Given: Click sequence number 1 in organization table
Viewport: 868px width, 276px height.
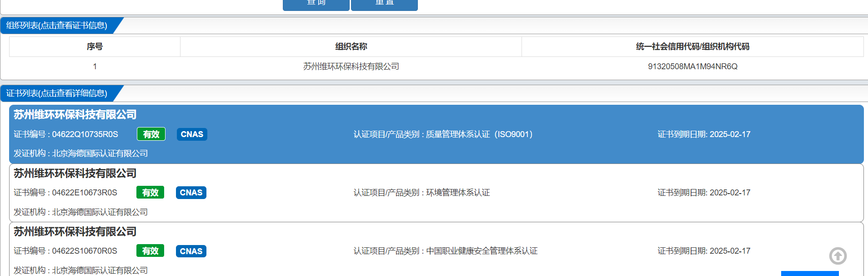Looking at the screenshot, I should (x=95, y=66).
